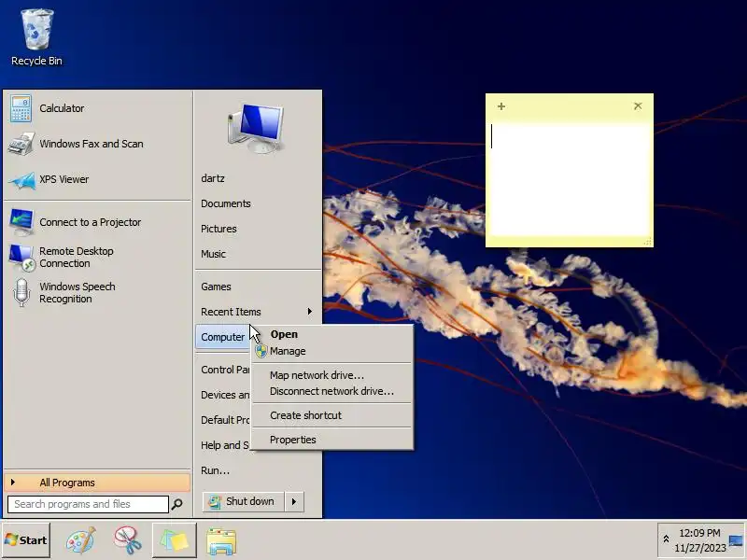The height and width of the screenshot is (560, 747).
Task: Open Devices and Printers entry
Action: pos(225,395)
